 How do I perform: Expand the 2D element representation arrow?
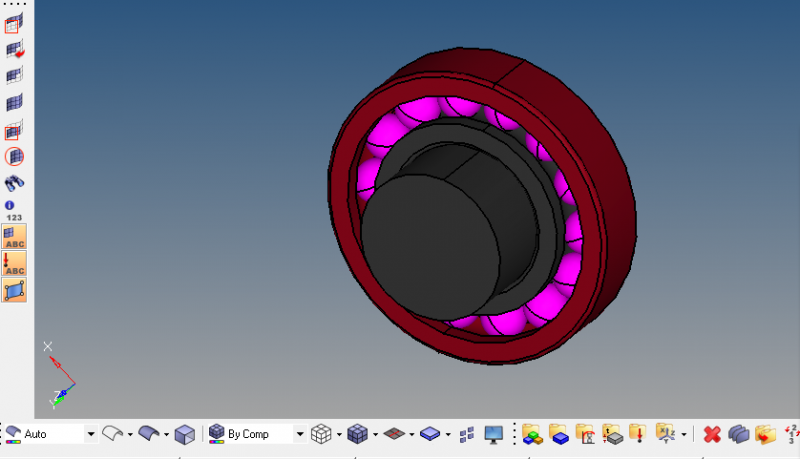448,435
